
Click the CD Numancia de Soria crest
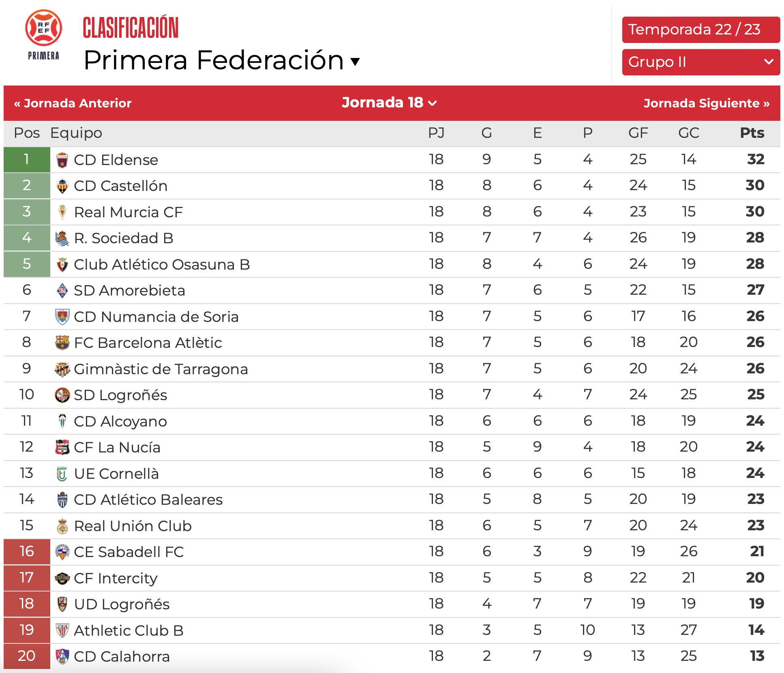click(62, 317)
